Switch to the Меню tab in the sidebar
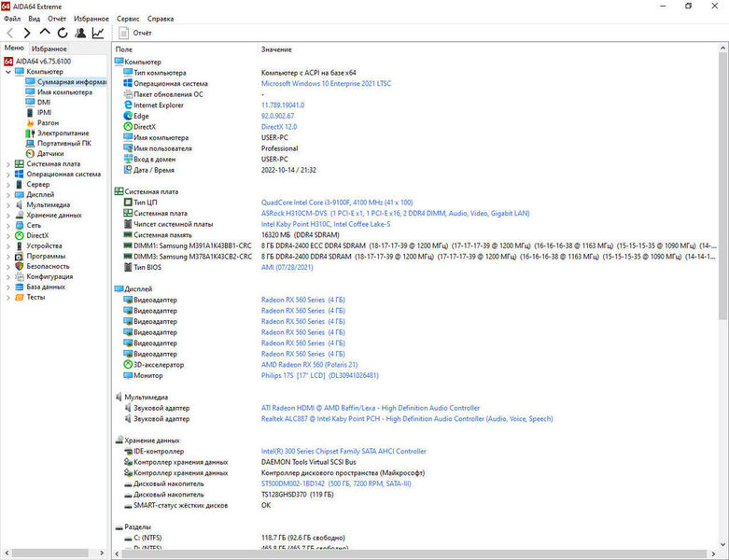The height and width of the screenshot is (560, 729). coord(14,48)
